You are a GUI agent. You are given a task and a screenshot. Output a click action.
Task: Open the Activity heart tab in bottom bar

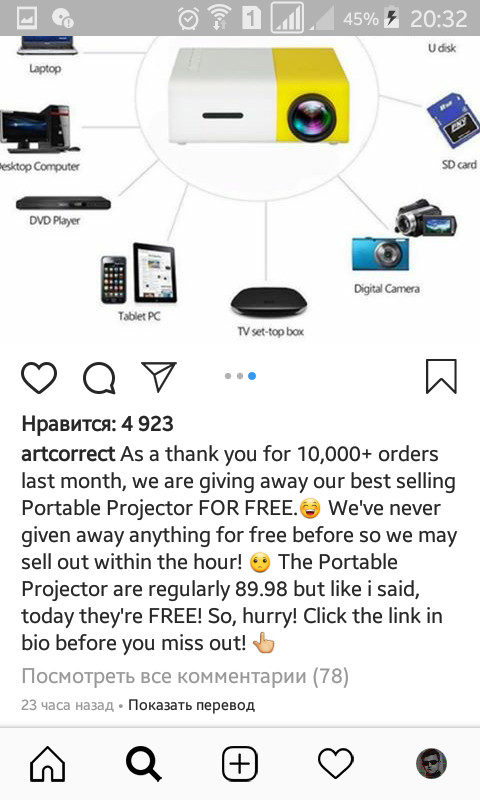pyautogui.click(x=335, y=764)
